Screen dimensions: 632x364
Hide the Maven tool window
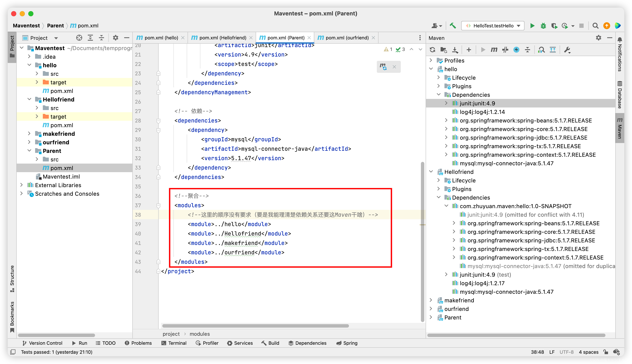click(x=610, y=38)
